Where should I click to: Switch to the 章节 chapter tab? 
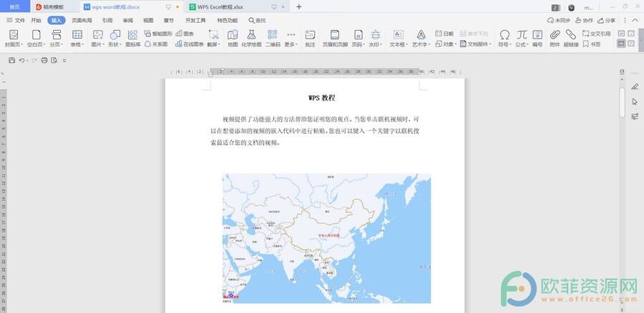click(168, 20)
